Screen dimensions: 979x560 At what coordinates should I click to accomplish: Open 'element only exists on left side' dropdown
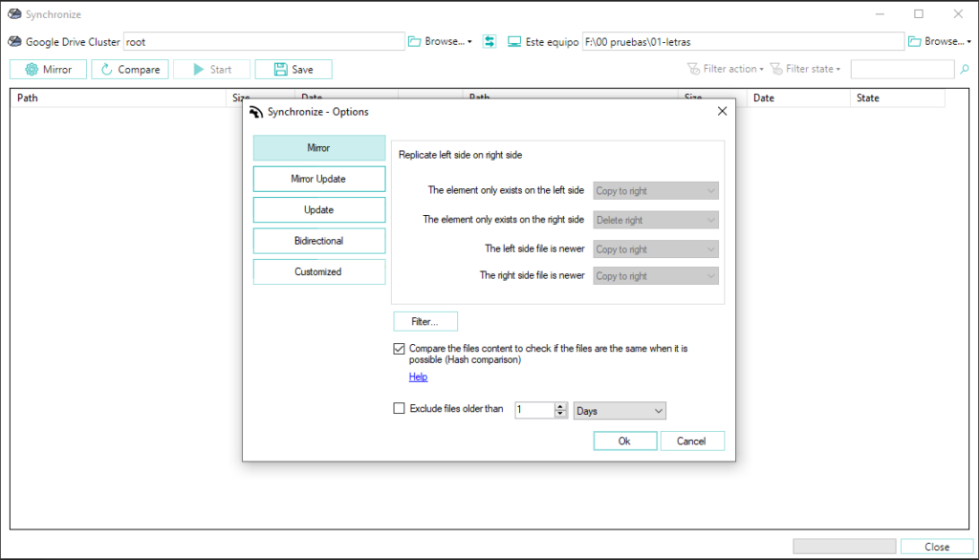656,190
